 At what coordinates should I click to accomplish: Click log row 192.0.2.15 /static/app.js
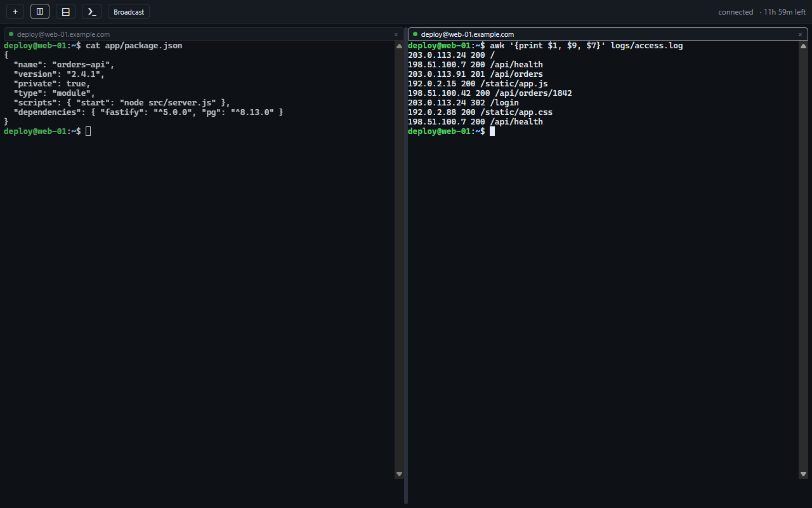(x=478, y=84)
